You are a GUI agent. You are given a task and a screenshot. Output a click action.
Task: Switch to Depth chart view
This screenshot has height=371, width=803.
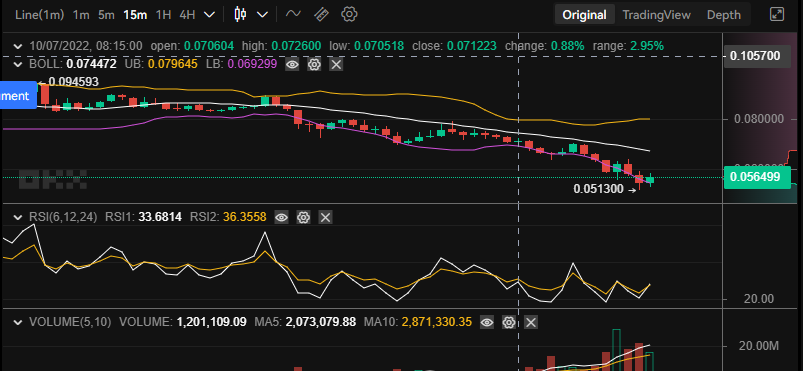[724, 15]
